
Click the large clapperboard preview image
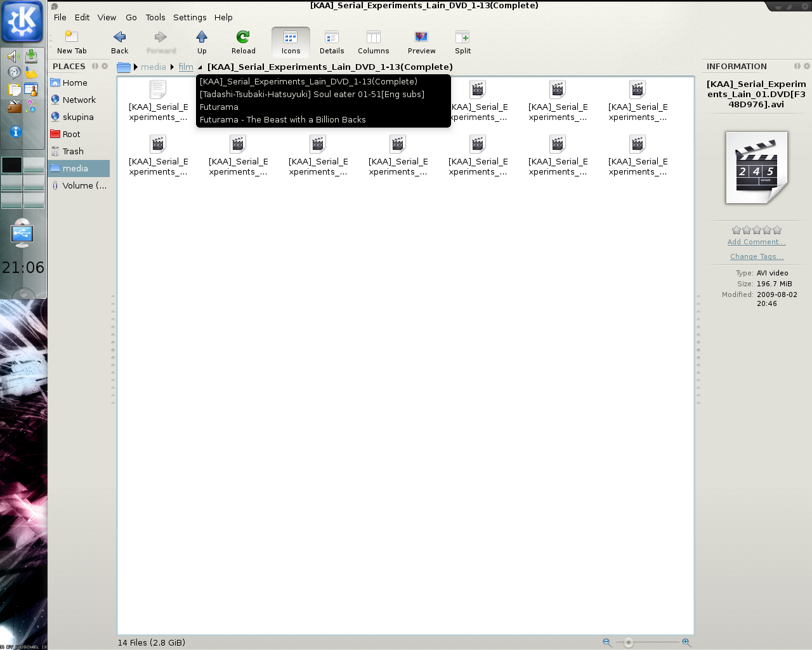[x=757, y=168]
